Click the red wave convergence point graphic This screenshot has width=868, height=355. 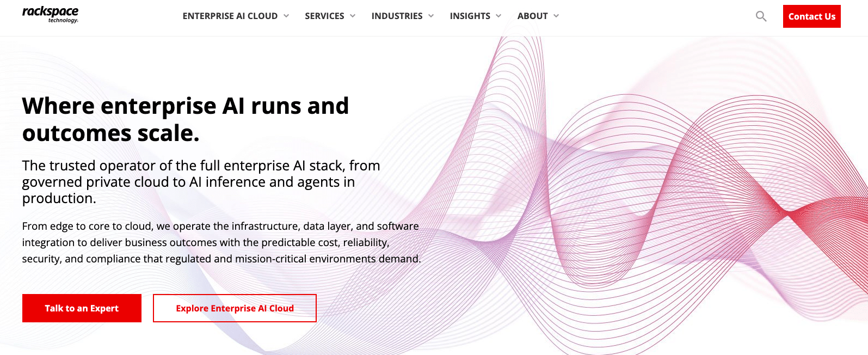(786, 211)
